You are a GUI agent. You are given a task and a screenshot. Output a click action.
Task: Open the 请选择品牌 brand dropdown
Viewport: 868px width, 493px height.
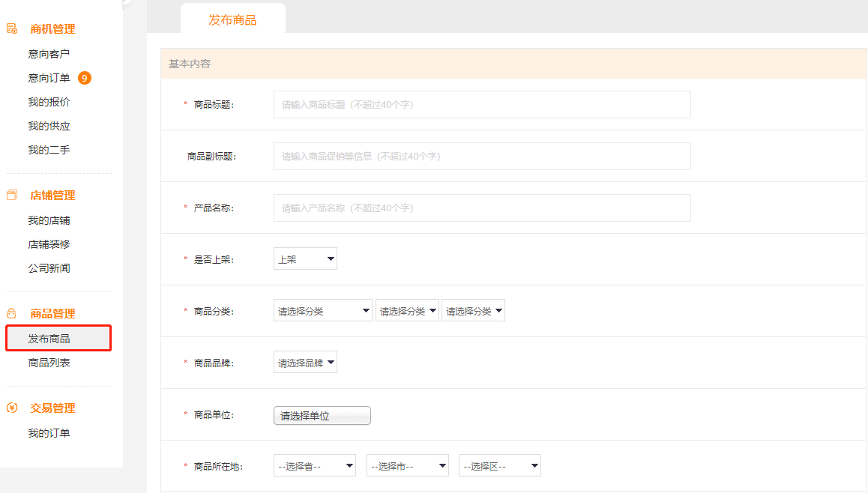tap(305, 363)
